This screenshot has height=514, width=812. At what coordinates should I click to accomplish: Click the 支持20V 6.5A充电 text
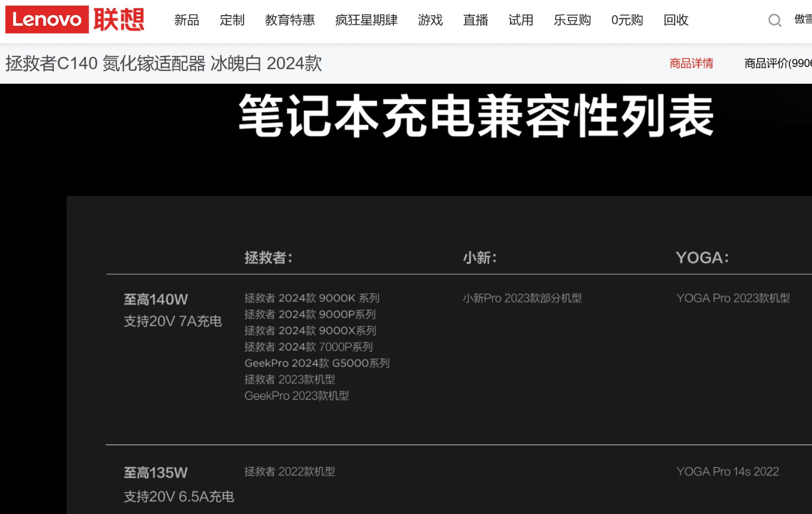coord(179,496)
